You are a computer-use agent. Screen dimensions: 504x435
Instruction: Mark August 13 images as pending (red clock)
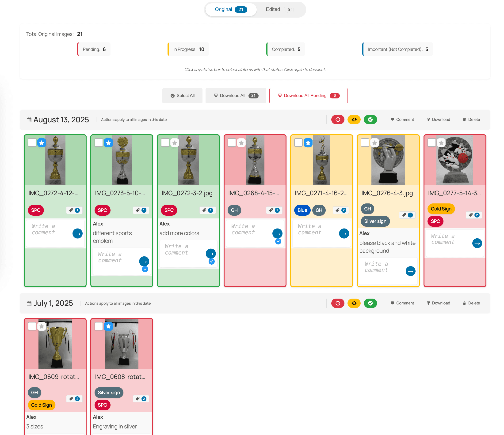tap(338, 120)
